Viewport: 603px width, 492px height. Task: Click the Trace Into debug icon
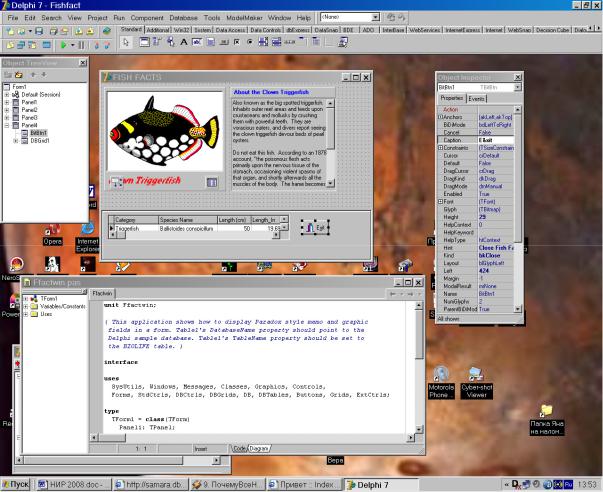click(x=96, y=45)
